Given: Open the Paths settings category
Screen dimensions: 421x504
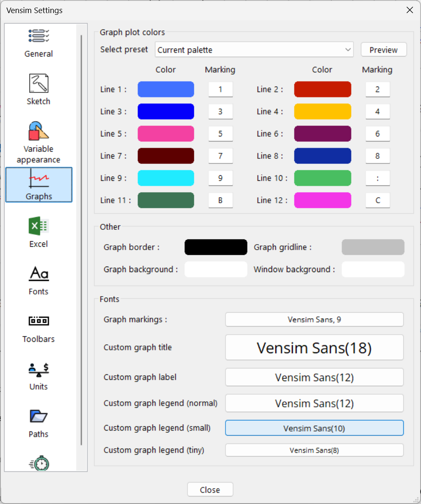Looking at the screenshot, I should click(38, 422).
